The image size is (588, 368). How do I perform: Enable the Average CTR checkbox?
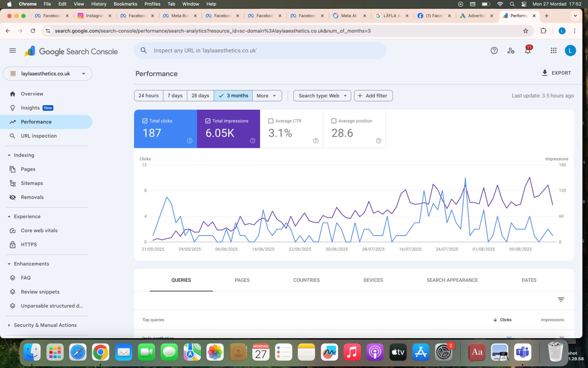[x=271, y=121]
